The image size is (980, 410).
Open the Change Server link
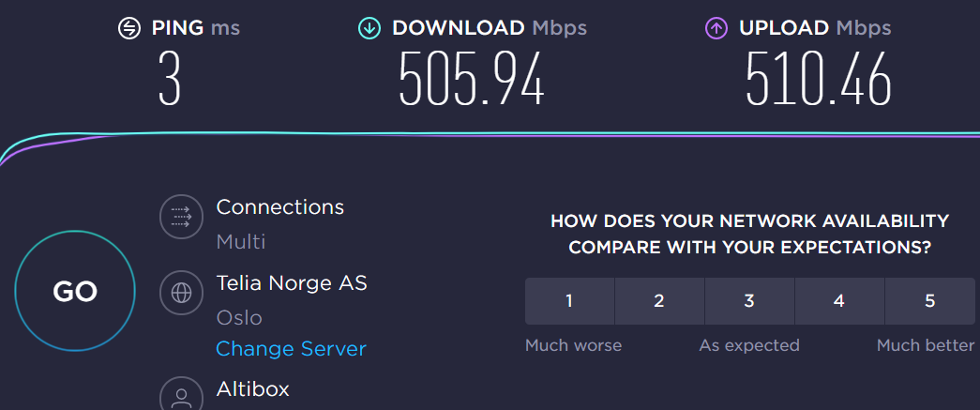coord(291,349)
